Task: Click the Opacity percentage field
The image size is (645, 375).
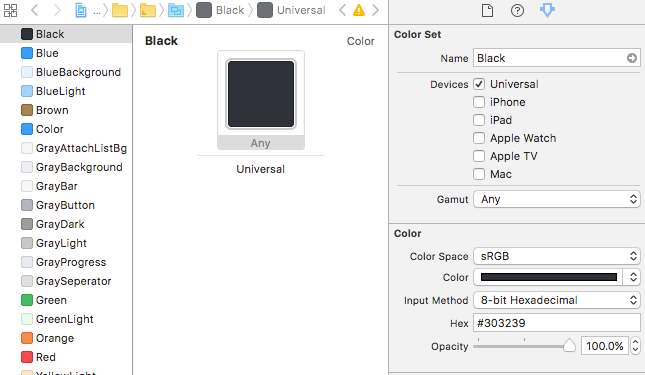Action: 605,346
